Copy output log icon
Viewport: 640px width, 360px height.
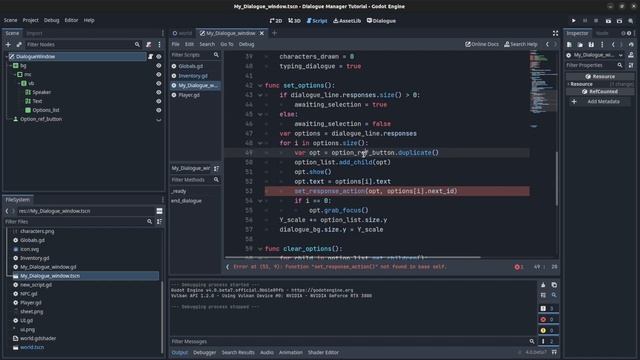(554, 285)
